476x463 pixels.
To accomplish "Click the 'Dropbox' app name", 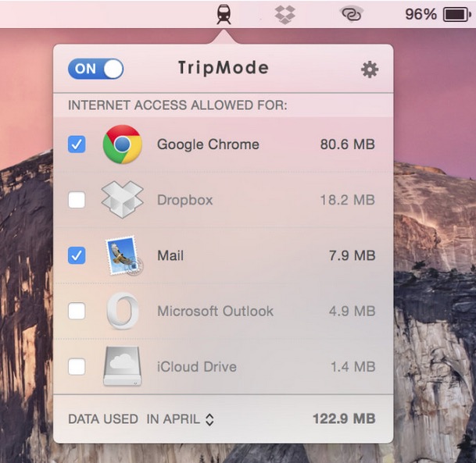I will (185, 200).
